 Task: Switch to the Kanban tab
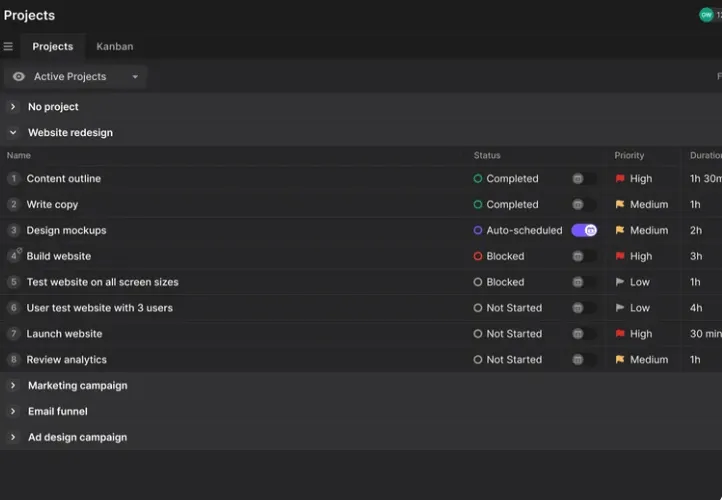coord(115,47)
